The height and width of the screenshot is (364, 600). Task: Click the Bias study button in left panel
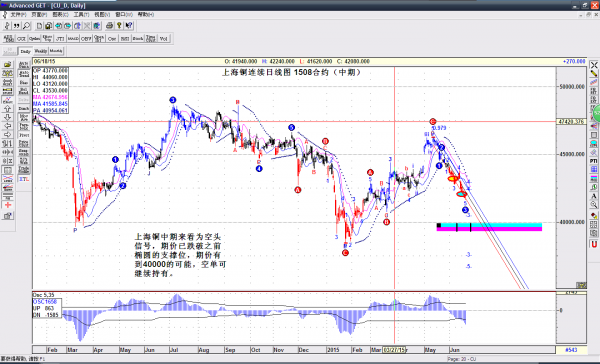(24, 82)
